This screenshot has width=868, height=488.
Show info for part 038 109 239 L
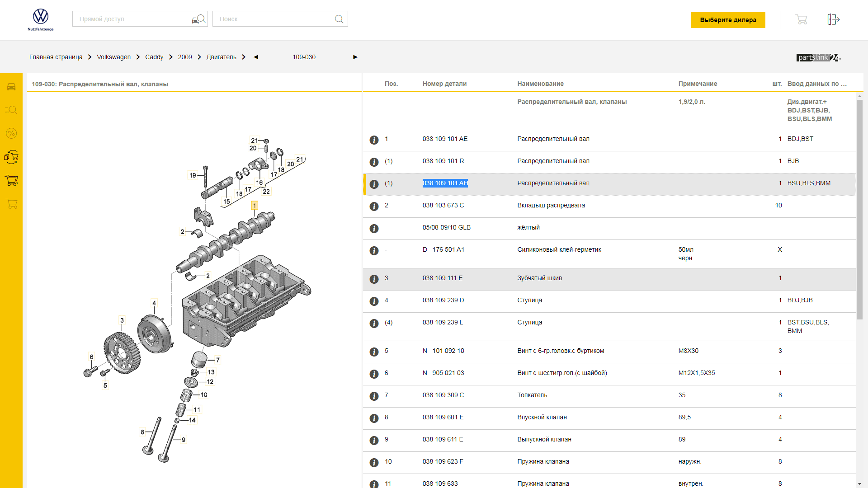point(374,324)
